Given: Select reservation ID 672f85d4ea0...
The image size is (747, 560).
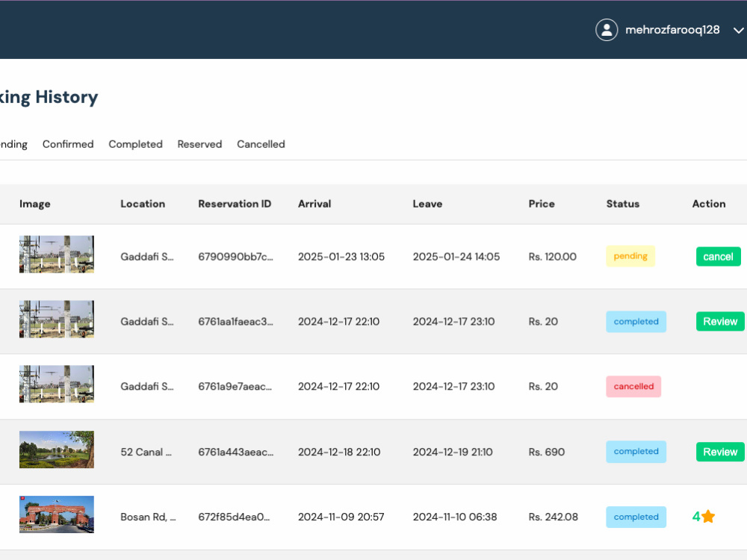Looking at the screenshot, I should coord(234,517).
